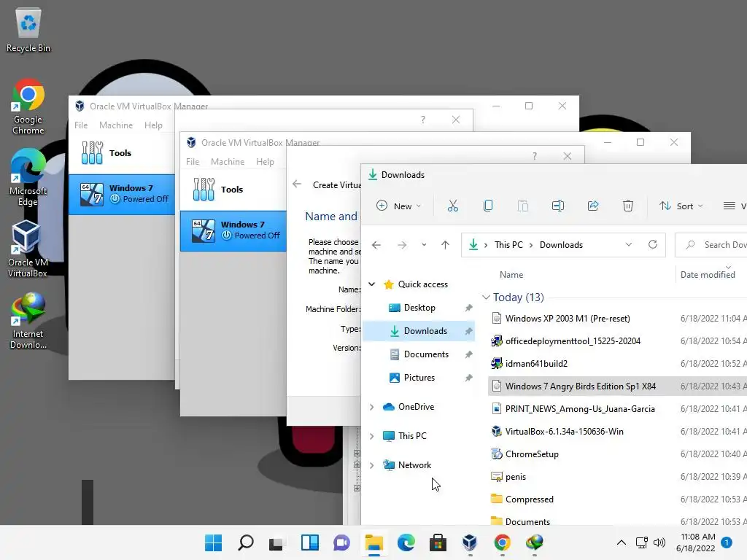
Task: Collapse the Quick access tree node
Action: (371, 284)
